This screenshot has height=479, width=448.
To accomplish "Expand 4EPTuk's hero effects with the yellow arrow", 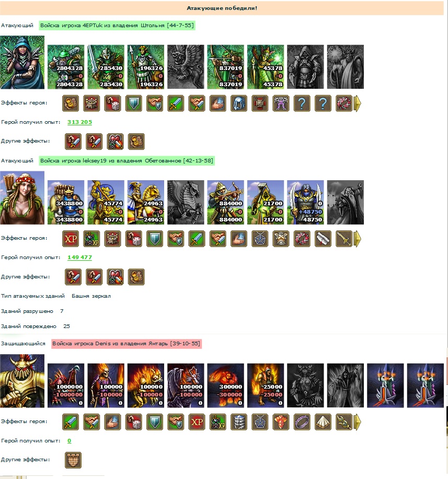I will click(x=358, y=103).
